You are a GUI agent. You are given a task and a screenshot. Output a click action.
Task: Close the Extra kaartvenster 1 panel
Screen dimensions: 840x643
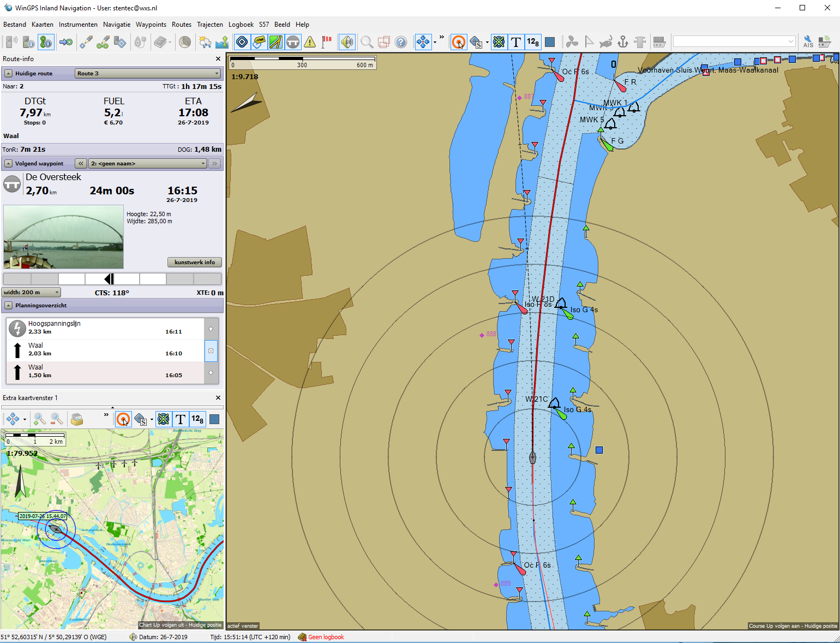[x=218, y=398]
